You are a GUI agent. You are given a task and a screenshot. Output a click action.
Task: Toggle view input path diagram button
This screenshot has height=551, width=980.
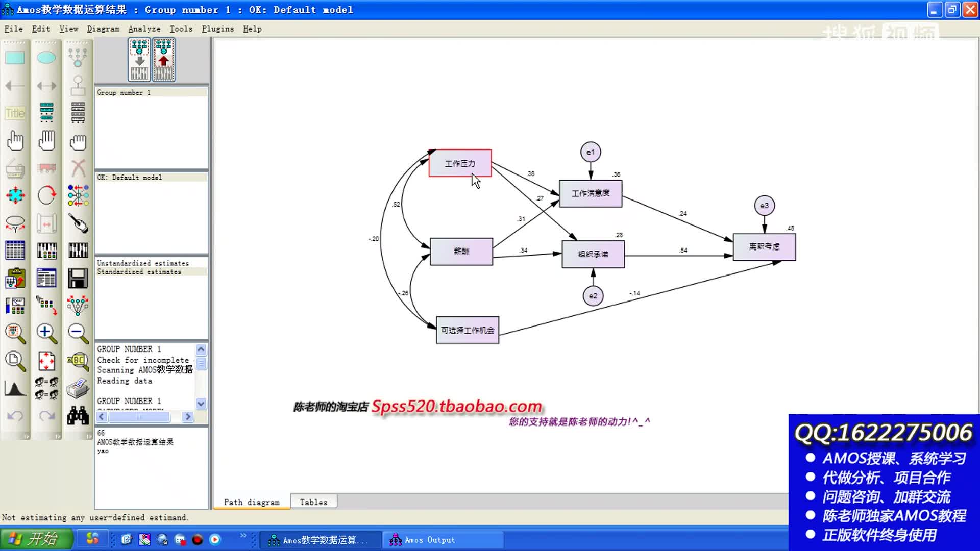click(x=139, y=60)
